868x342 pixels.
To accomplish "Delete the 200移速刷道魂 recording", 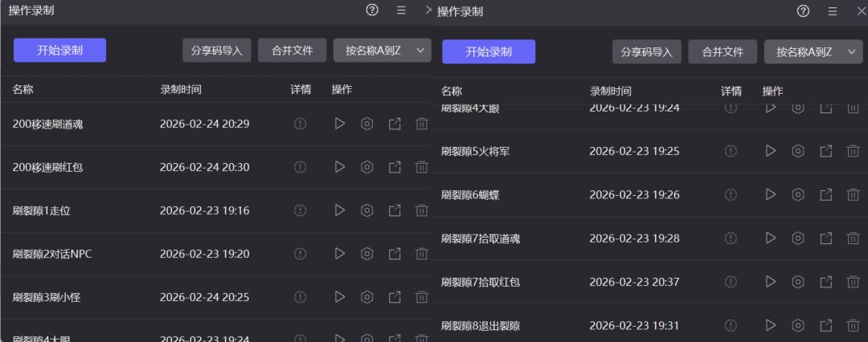I will (422, 124).
